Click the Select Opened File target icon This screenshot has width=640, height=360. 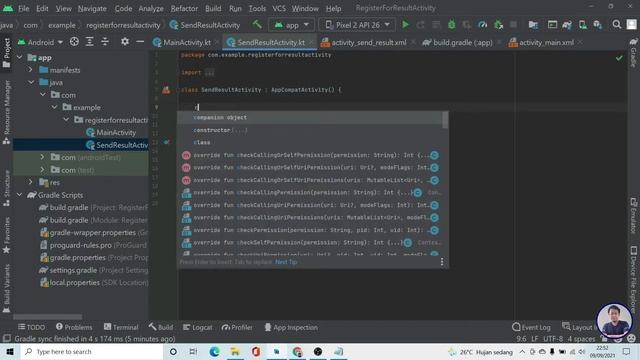pyautogui.click(x=74, y=42)
